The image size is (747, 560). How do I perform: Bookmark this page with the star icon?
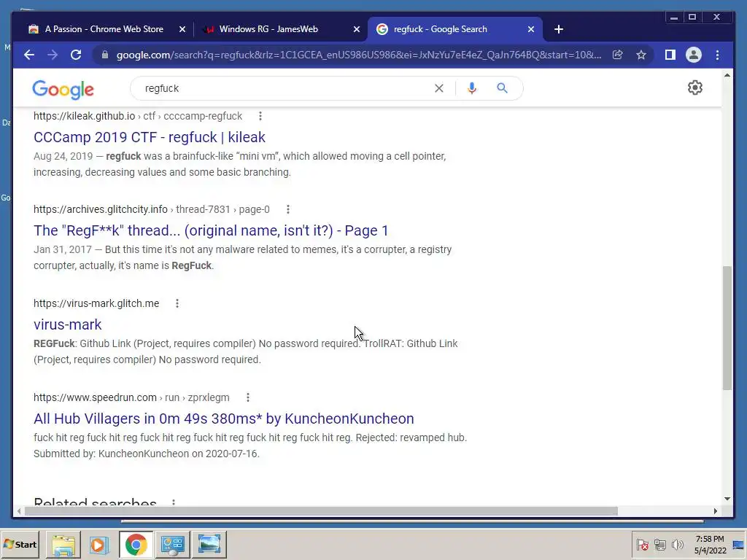(x=641, y=55)
